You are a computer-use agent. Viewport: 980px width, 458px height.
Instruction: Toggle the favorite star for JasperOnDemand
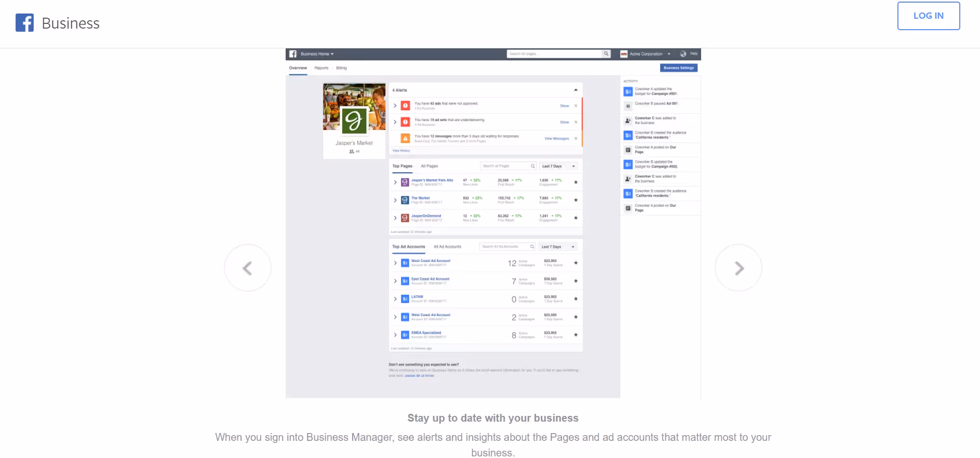[x=576, y=217]
